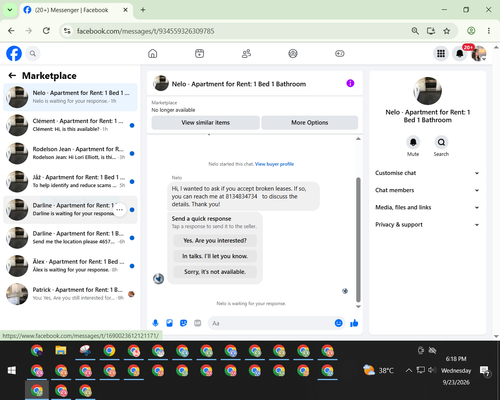The width and height of the screenshot is (500, 400).
Task: Open the Facebook menu grid icon
Action: 441,53
